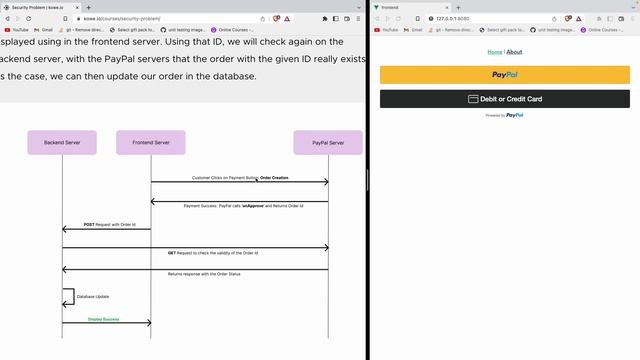
Task: Select the frontend tab in right window
Action: 411,7
